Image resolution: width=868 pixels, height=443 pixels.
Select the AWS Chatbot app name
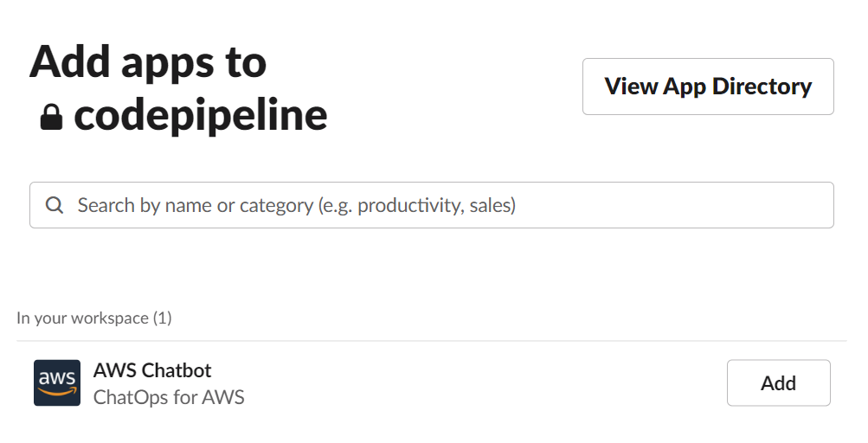(152, 370)
